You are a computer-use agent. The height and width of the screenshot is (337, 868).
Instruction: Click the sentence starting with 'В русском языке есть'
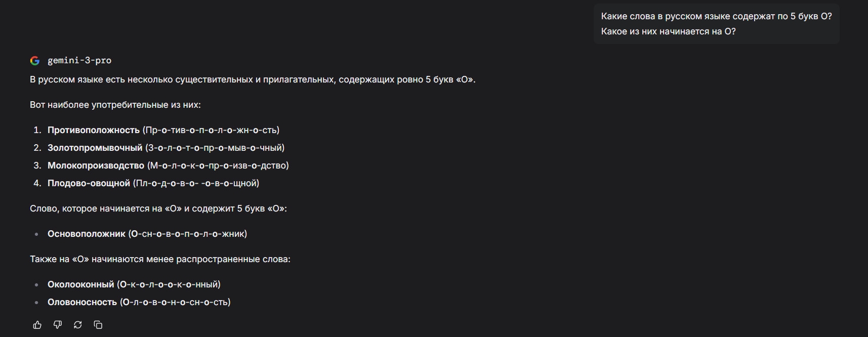253,79
